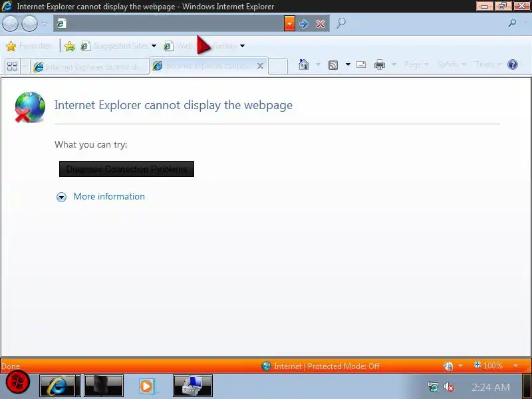The image size is (532, 399).
Task: Close the active tab with its X
Action: (x=260, y=66)
